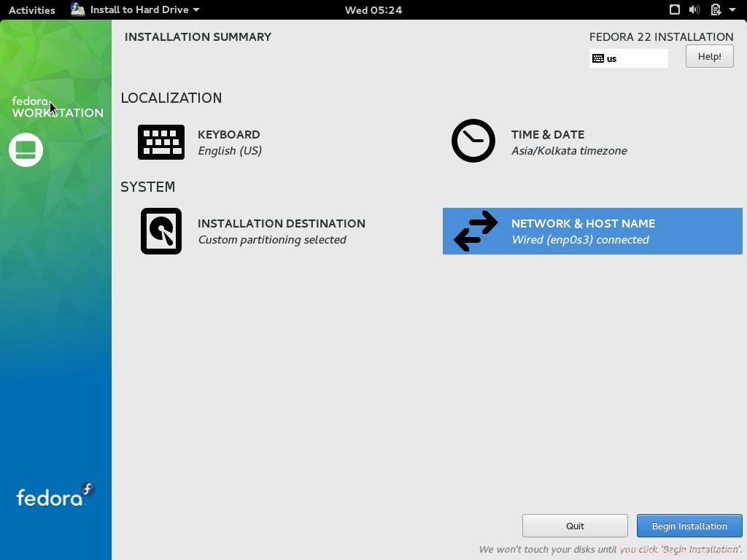Image resolution: width=747 pixels, height=560 pixels.
Task: Click the display icon in the top bar
Action: click(x=675, y=9)
